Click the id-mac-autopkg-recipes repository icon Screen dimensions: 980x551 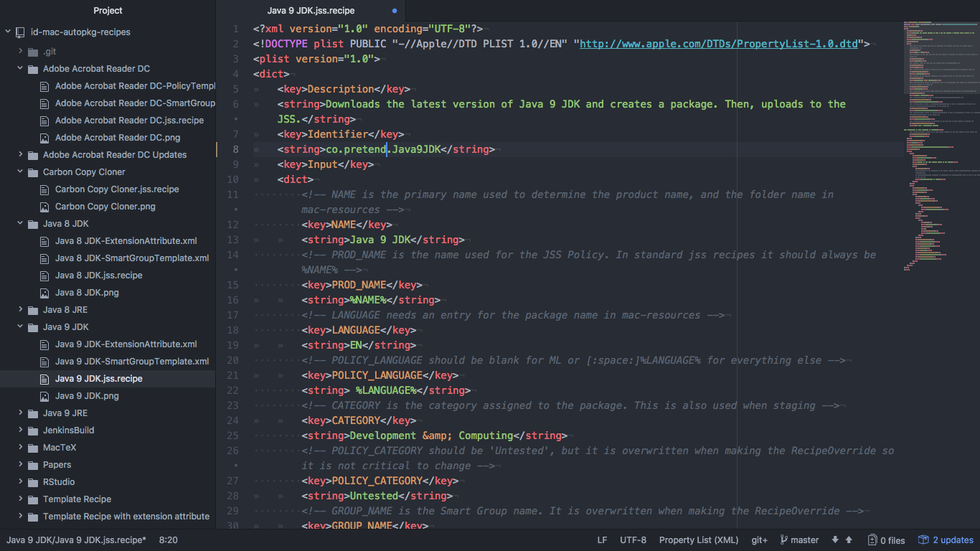(20, 32)
